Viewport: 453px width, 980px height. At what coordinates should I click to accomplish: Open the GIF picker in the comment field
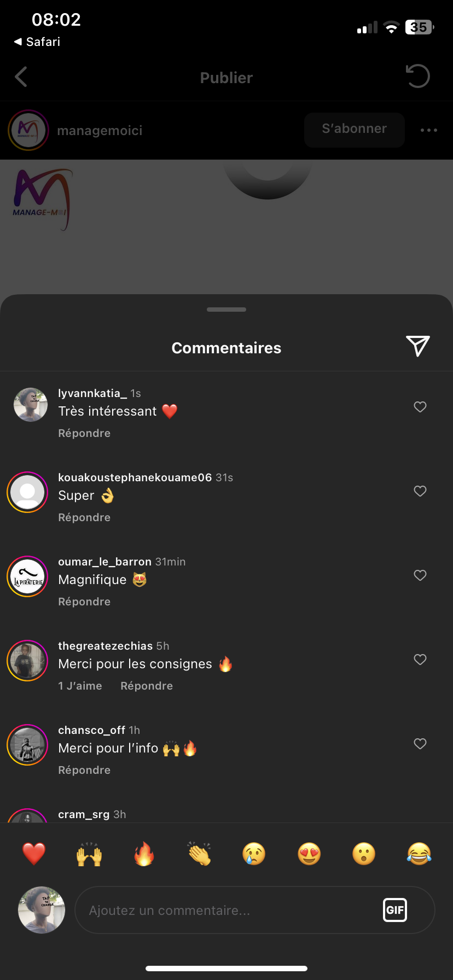tap(395, 910)
